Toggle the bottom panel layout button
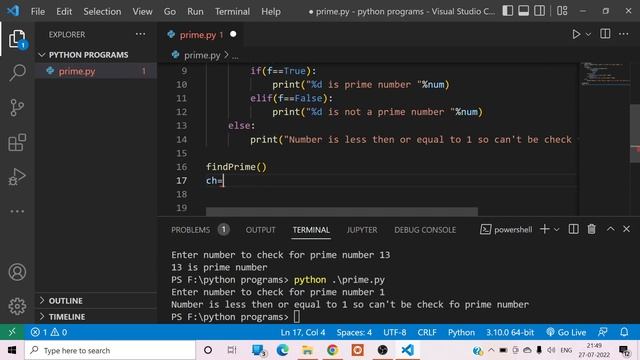Viewport: 640px width, 360px height. (x=524, y=11)
